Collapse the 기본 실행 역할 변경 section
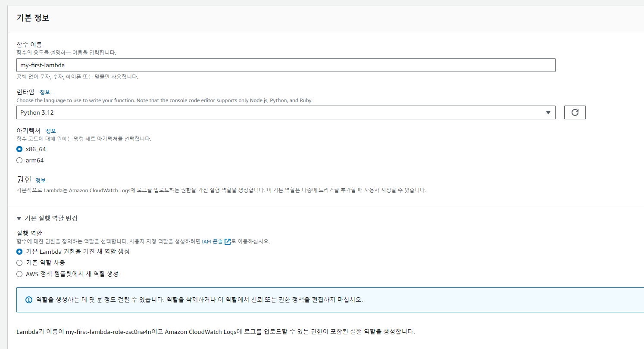 pyautogui.click(x=47, y=218)
